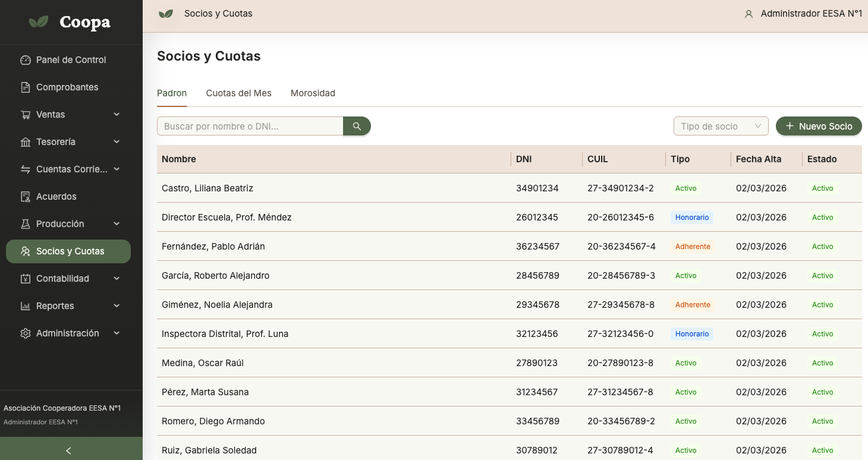The width and height of the screenshot is (868, 460).
Task: Expand the Tesorería submenu chevron
Action: tap(117, 142)
